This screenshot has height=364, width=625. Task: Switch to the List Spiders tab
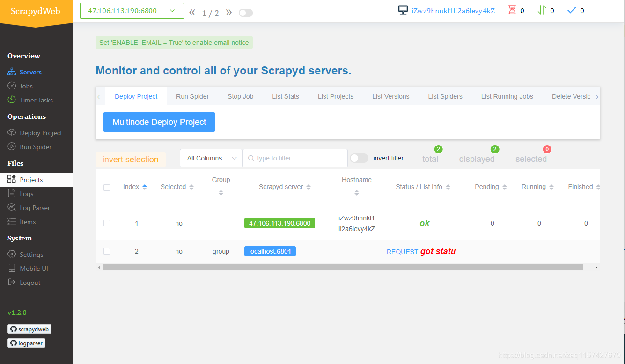pos(445,96)
